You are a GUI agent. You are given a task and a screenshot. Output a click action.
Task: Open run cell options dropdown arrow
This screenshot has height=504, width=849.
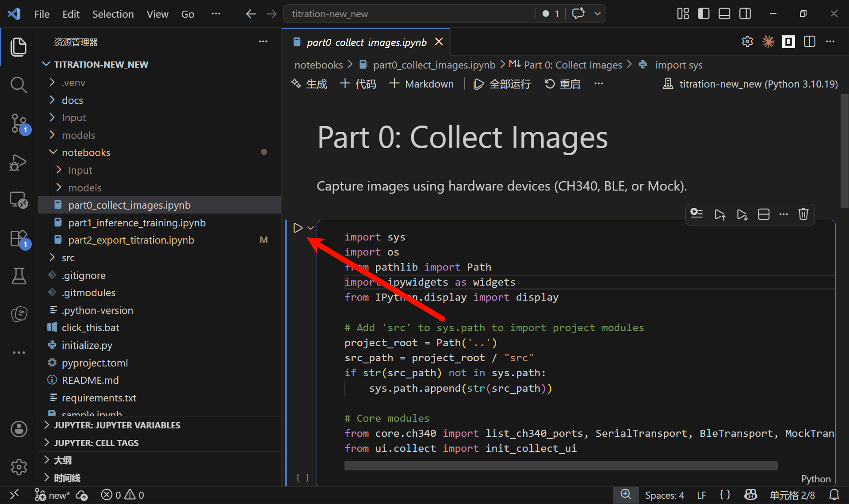310,228
